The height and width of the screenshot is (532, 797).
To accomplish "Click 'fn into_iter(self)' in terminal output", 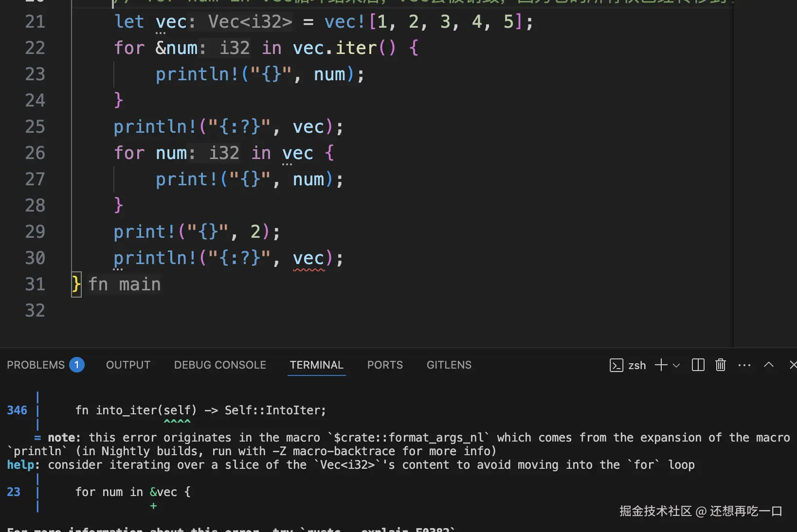I will pos(136,410).
